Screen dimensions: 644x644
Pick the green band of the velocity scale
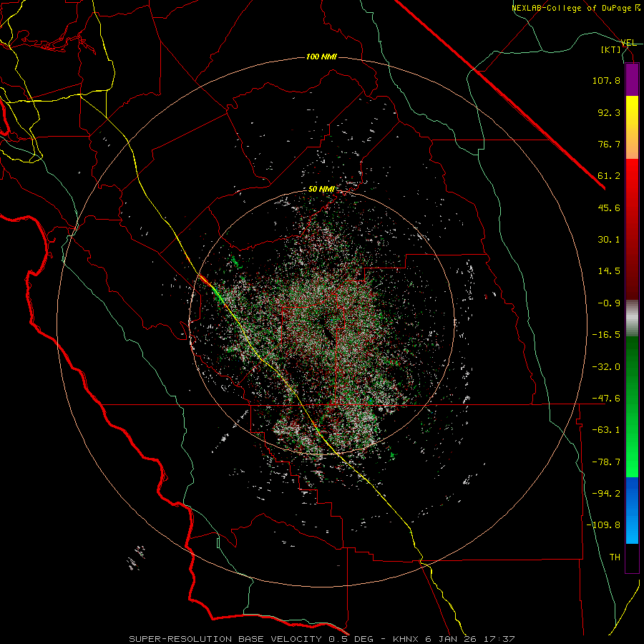click(x=632, y=406)
